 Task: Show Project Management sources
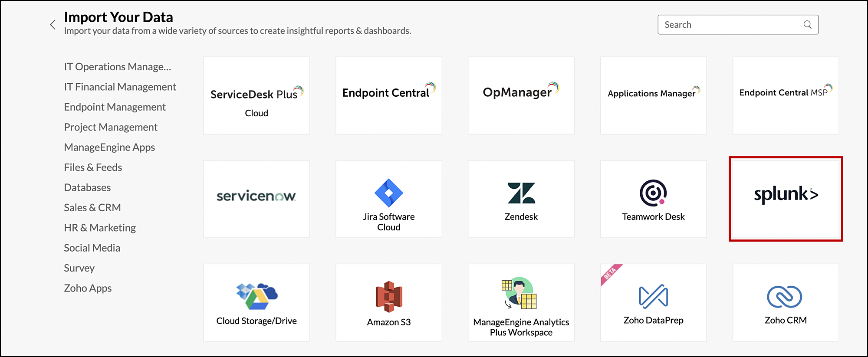111,127
